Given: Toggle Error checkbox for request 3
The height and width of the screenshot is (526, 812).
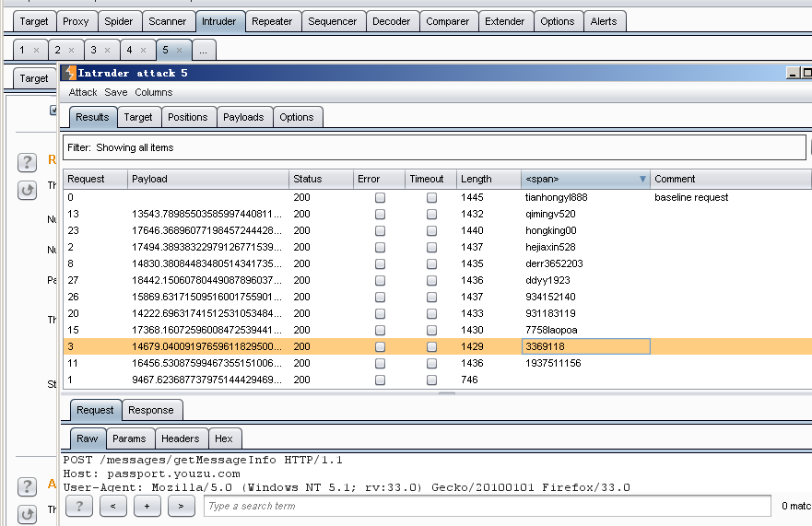Looking at the screenshot, I should tap(380, 347).
